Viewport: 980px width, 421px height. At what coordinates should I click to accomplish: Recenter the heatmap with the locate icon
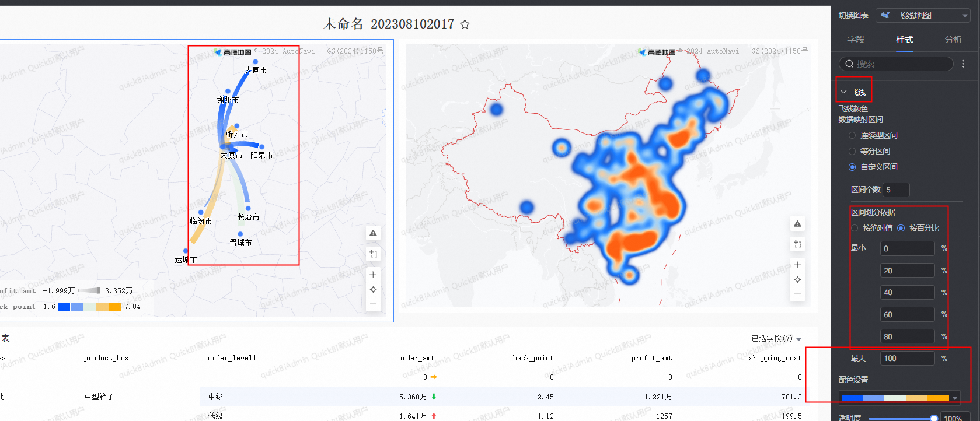coord(797,280)
